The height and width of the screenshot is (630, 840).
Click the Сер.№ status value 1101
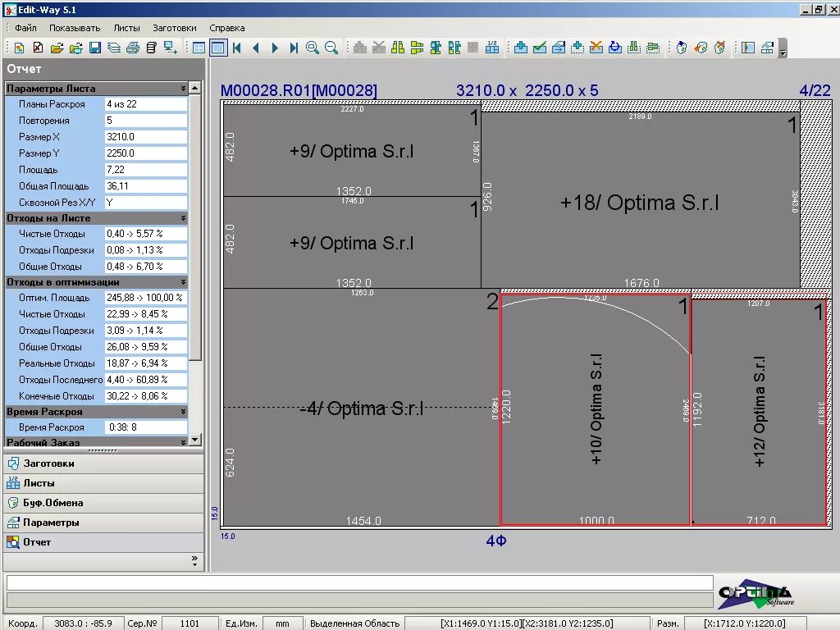(189, 623)
